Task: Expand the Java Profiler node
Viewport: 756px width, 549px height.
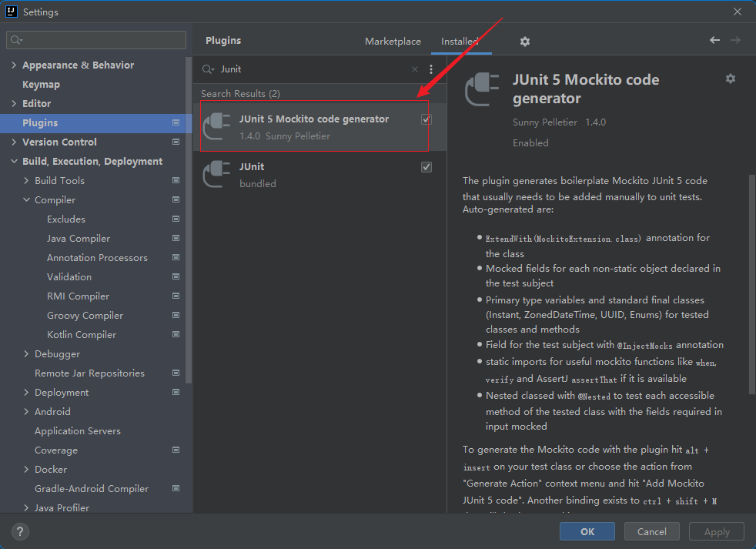Action: pos(26,507)
